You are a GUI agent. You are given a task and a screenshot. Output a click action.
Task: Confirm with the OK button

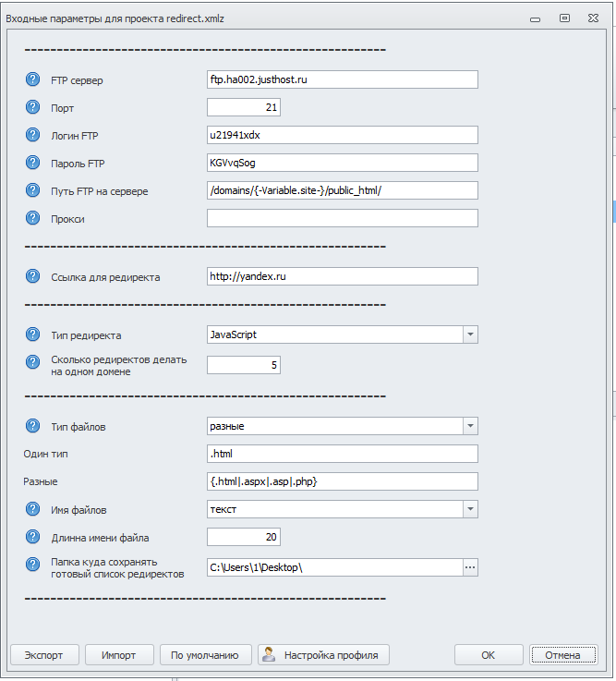coord(489,655)
